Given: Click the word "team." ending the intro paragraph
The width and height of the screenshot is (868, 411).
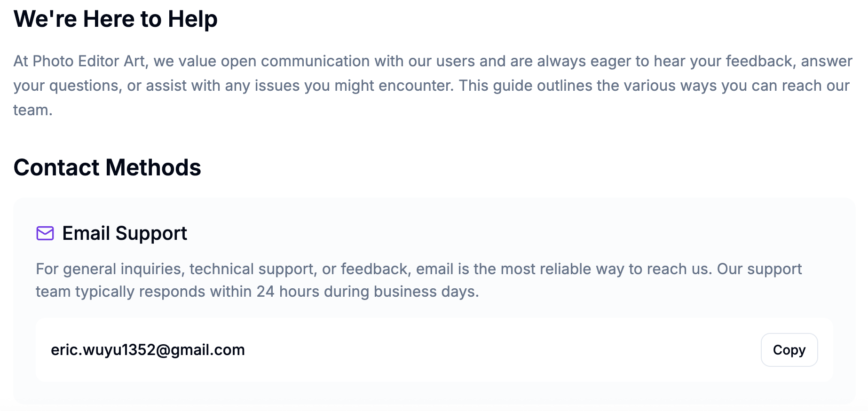Looking at the screenshot, I should tap(33, 110).
